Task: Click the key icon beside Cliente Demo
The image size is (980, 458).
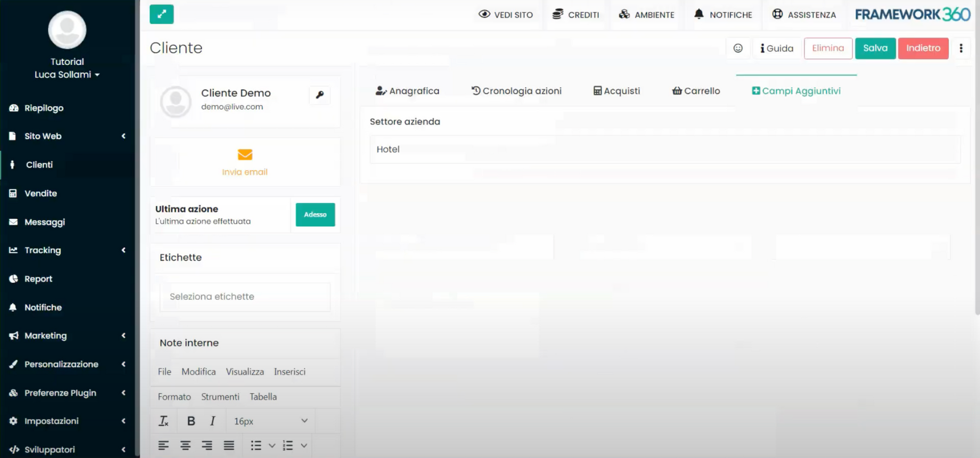Action: tap(320, 95)
